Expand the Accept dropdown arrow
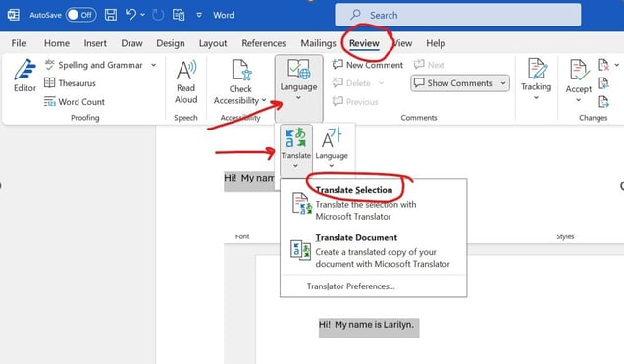The image size is (624, 364). 578,100
